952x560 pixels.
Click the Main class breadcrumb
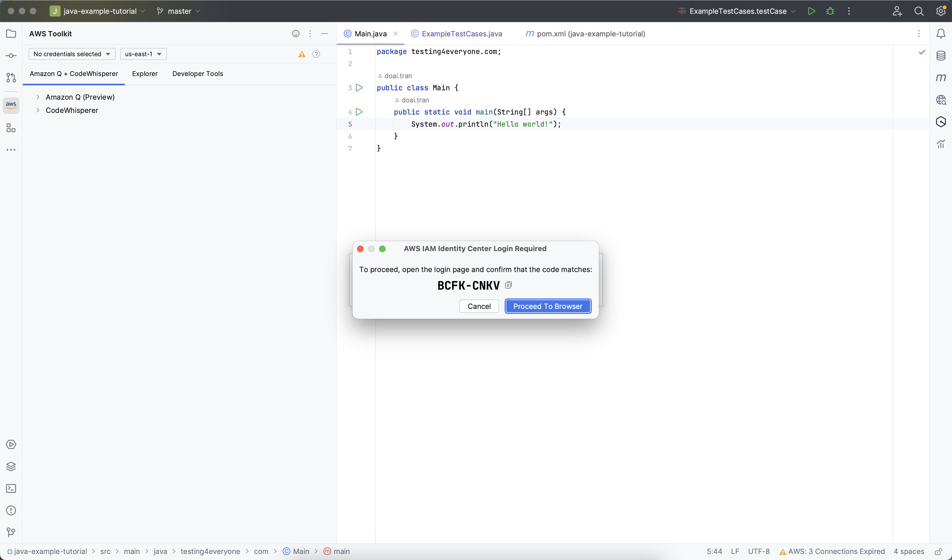pos(296,551)
